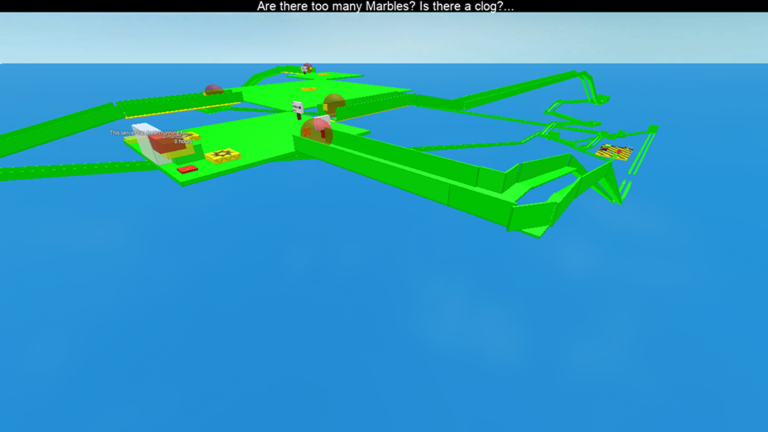Select the small green square platform on far right
The image size is (768, 432).
coord(652,129)
